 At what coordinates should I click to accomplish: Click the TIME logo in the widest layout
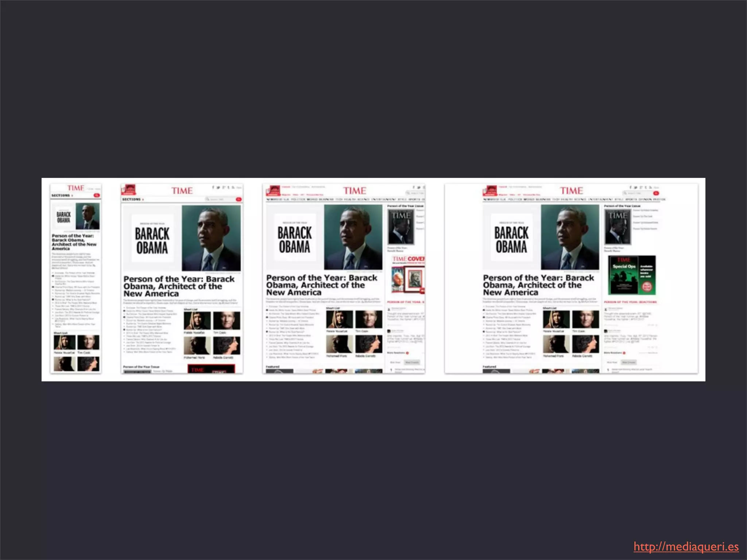[x=571, y=191]
